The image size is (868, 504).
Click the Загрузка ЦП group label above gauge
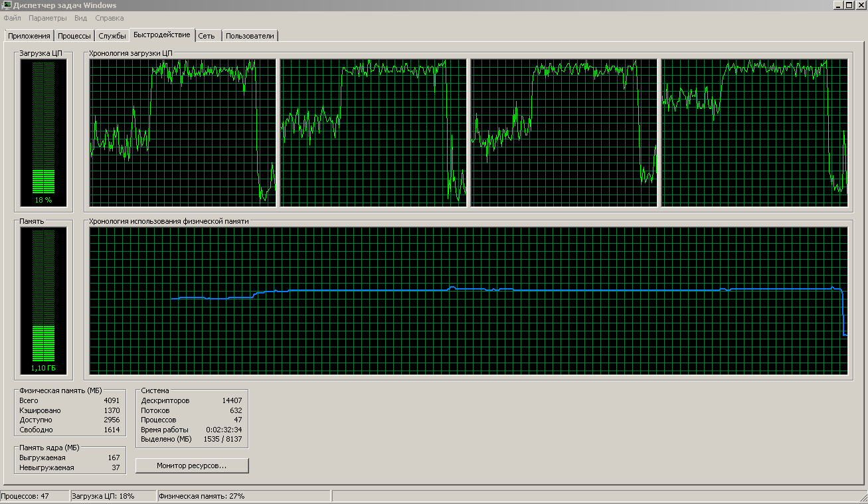click(41, 52)
